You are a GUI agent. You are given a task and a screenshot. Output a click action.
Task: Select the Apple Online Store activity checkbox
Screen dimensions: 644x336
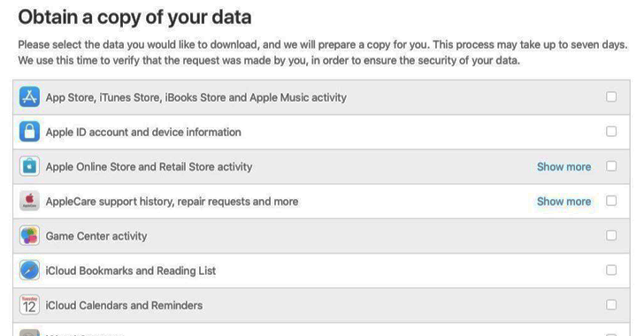[611, 166]
